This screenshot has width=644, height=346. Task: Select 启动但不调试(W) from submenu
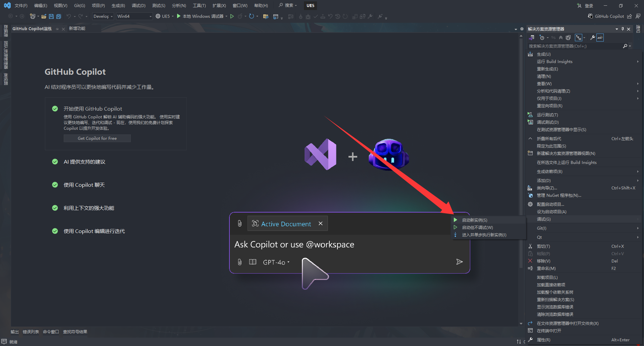pyautogui.click(x=489, y=227)
